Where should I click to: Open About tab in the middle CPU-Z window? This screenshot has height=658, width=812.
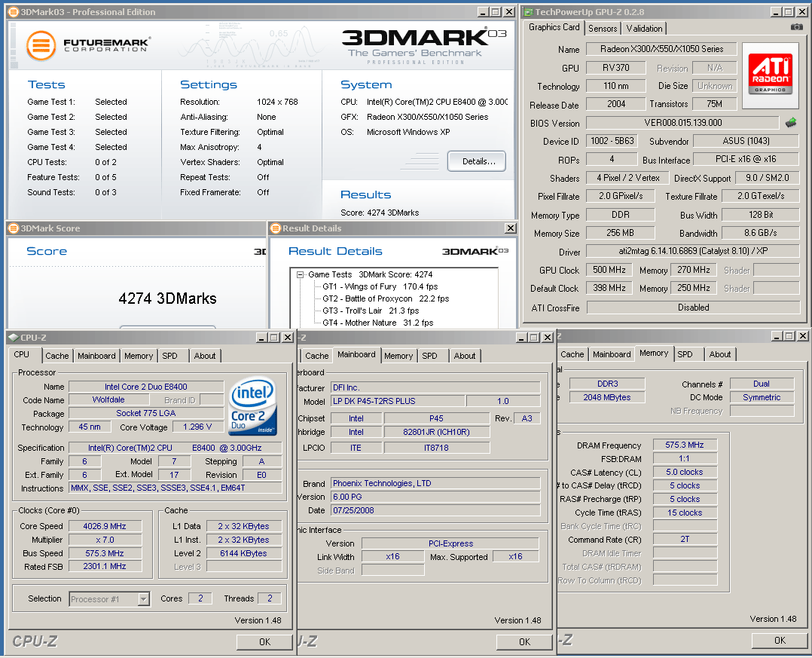coord(465,356)
